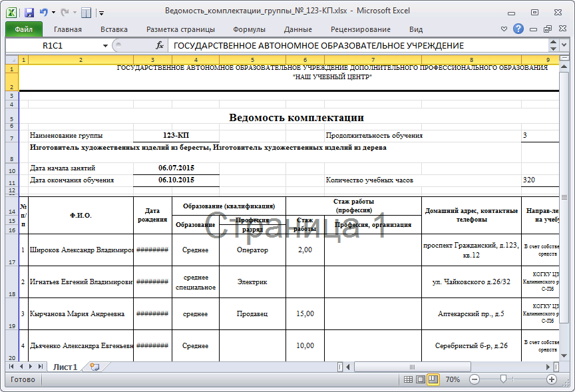Click the zoom out minus button
575x392 pixels.
[x=475, y=379]
